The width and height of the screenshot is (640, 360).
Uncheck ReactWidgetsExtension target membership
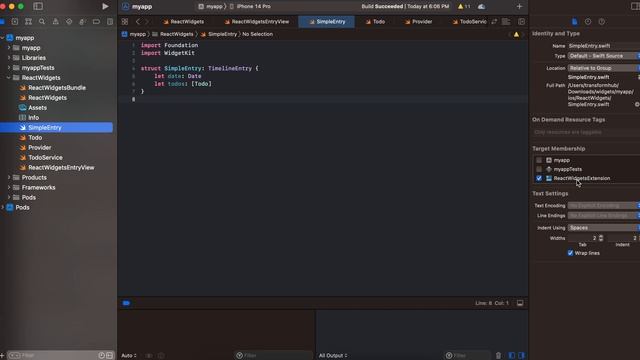[539, 178]
